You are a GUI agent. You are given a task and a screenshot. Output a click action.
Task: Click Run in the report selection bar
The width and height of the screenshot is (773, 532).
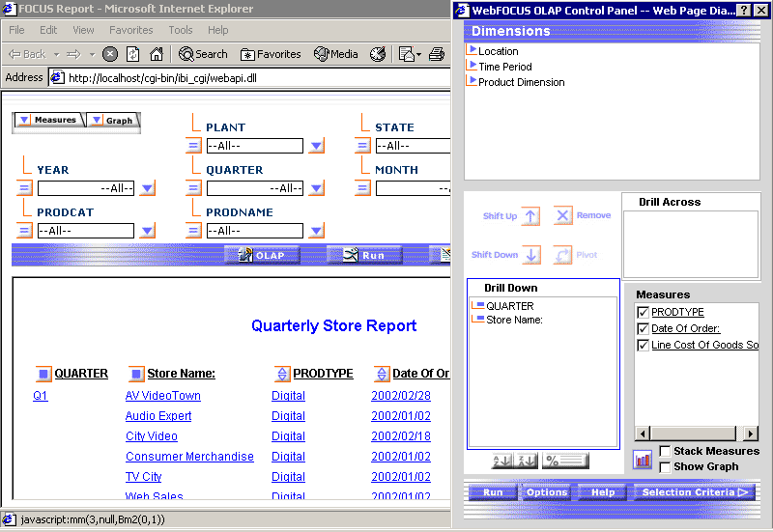(364, 255)
